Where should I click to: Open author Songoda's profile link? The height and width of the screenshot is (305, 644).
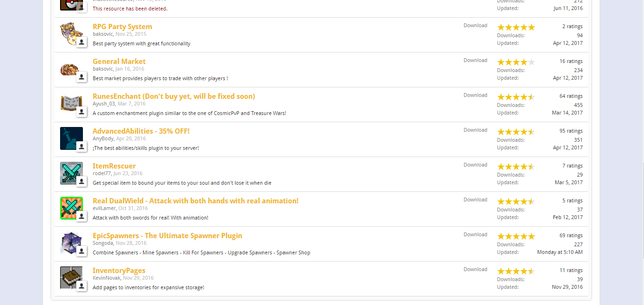pos(102,243)
